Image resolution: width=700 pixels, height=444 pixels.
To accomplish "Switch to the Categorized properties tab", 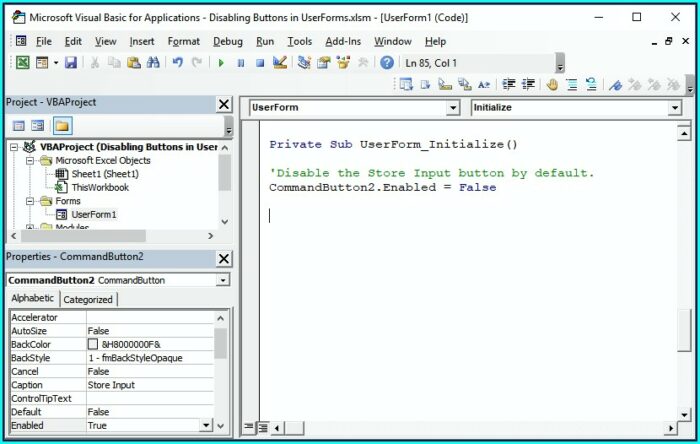I will coord(88,299).
